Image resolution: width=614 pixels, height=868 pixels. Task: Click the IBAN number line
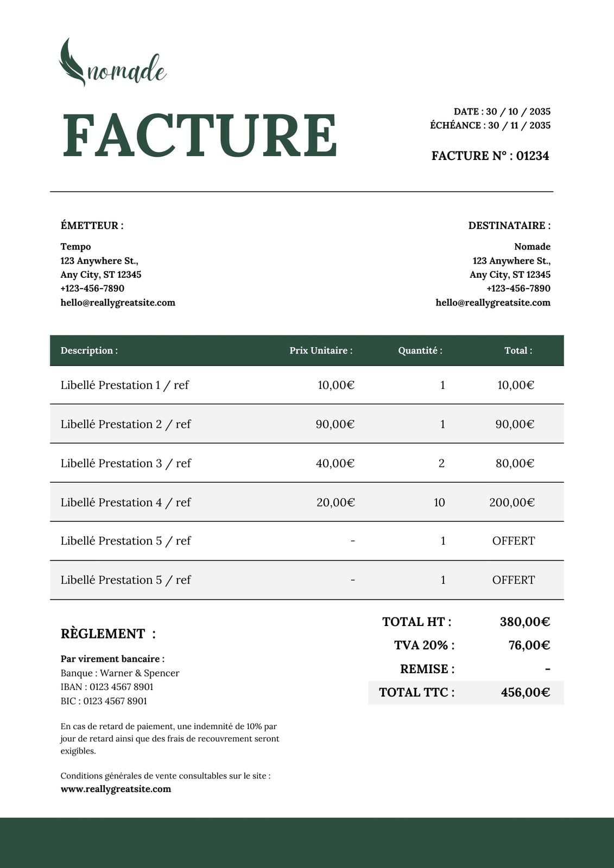[107, 687]
